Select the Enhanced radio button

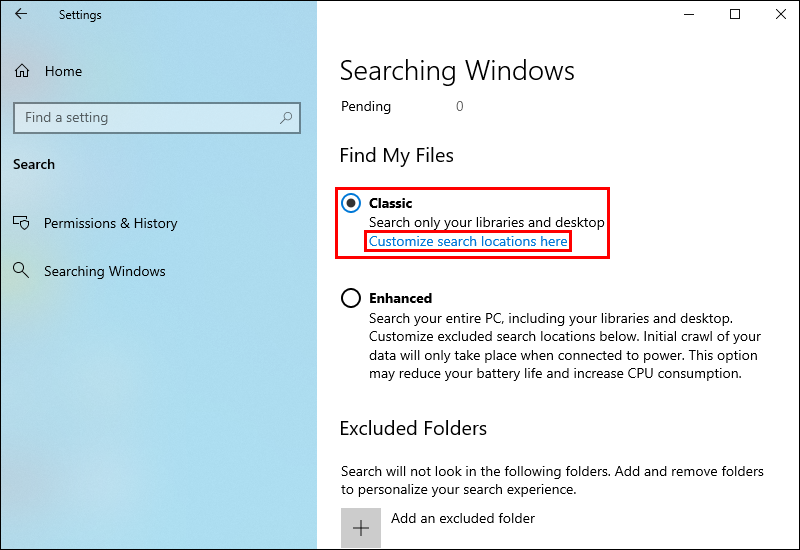[x=351, y=298]
